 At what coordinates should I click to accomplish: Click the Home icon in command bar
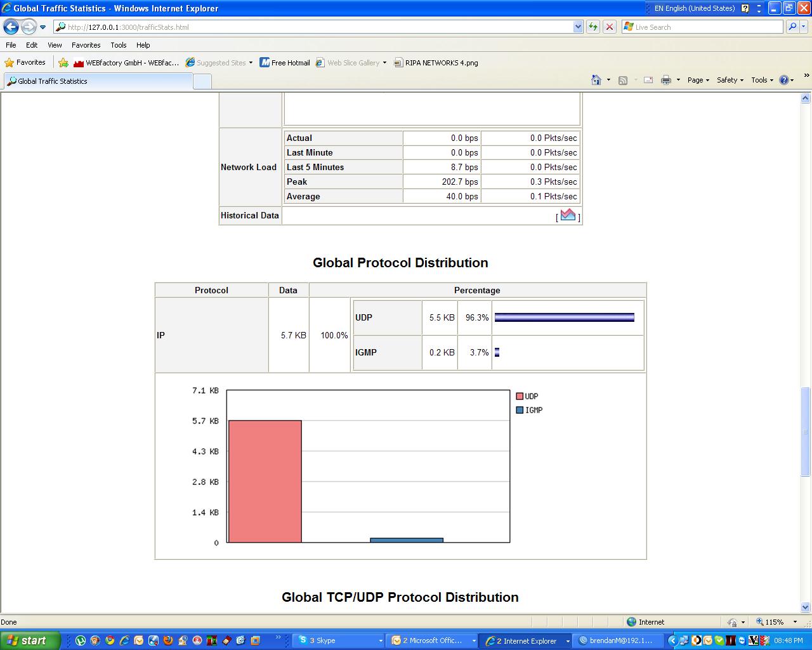(x=596, y=80)
